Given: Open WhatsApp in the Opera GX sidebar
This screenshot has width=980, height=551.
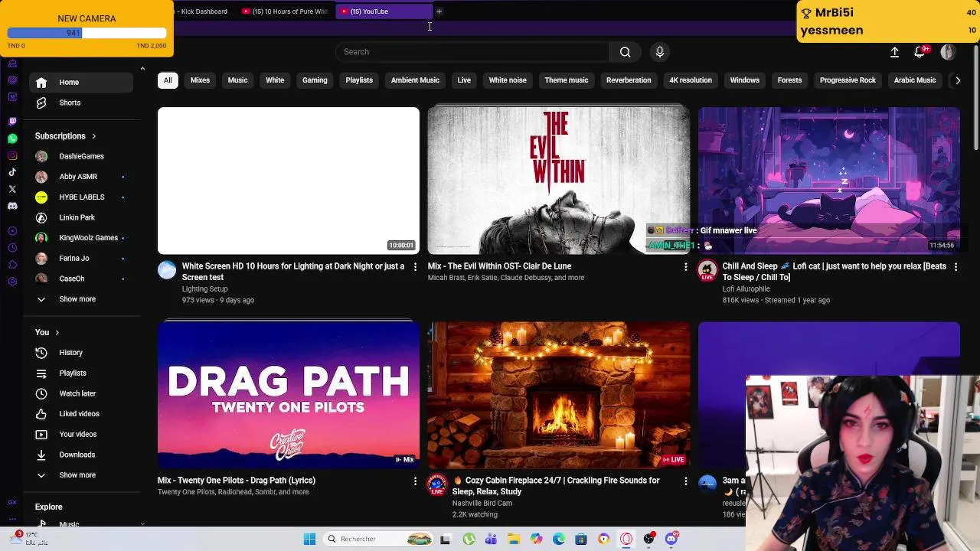Looking at the screenshot, I should 12,139.
